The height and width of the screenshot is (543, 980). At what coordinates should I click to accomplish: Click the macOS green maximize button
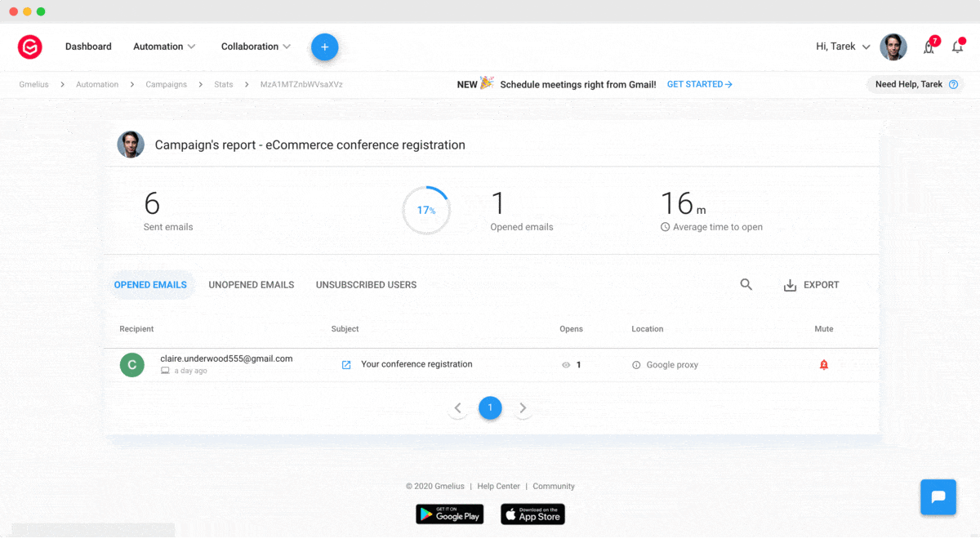[x=41, y=11]
